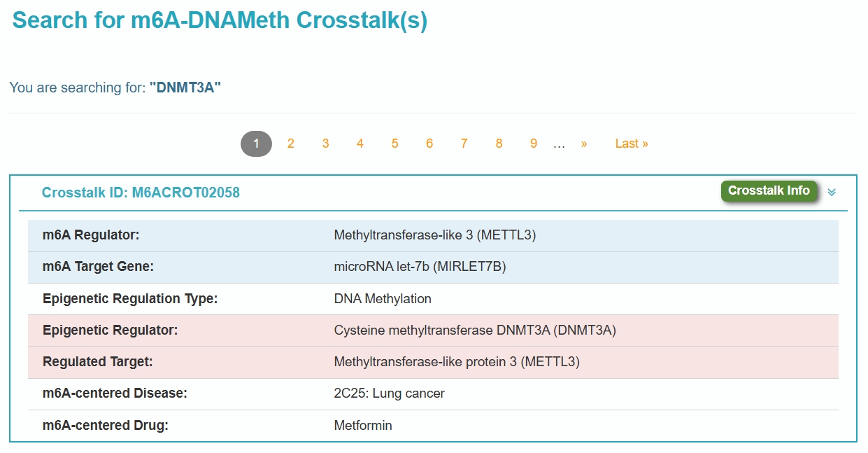Select results page 8

click(499, 144)
